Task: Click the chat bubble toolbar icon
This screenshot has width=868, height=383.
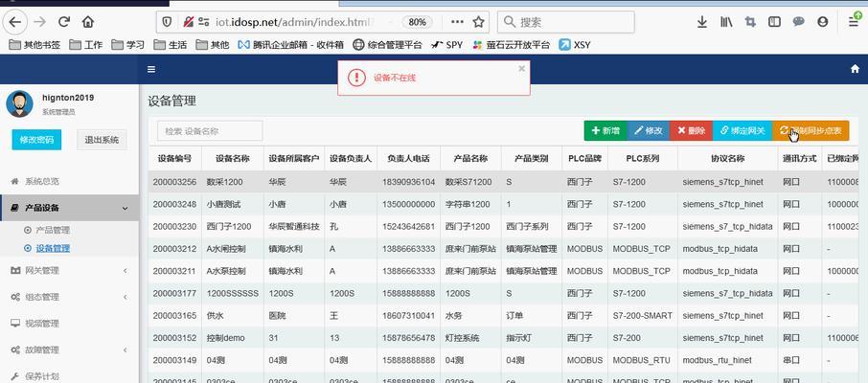Action: click(798, 22)
